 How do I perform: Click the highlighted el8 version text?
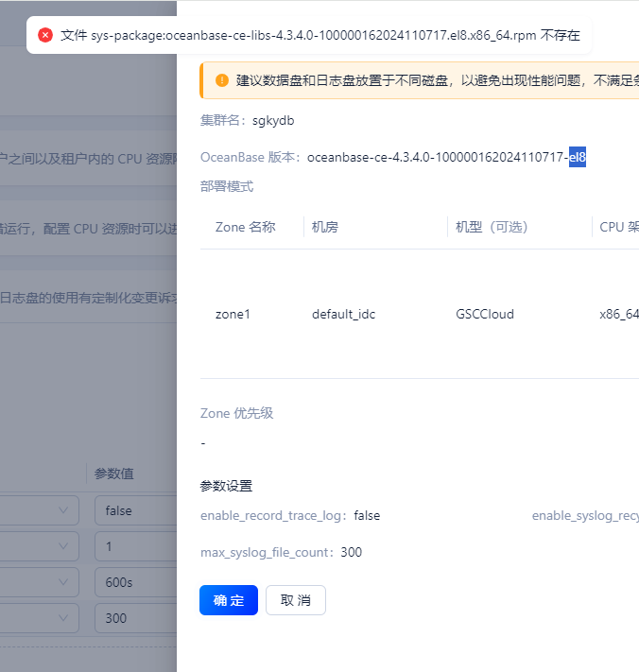(x=578, y=157)
